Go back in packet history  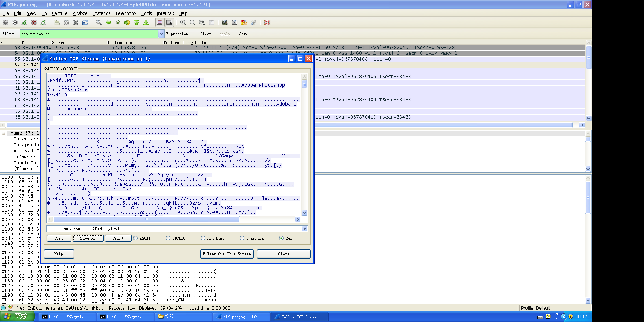tap(108, 22)
